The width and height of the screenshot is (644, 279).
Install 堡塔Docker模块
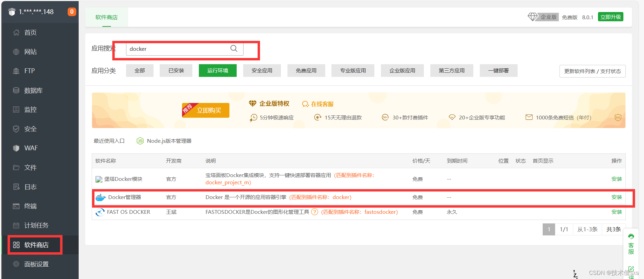click(617, 179)
